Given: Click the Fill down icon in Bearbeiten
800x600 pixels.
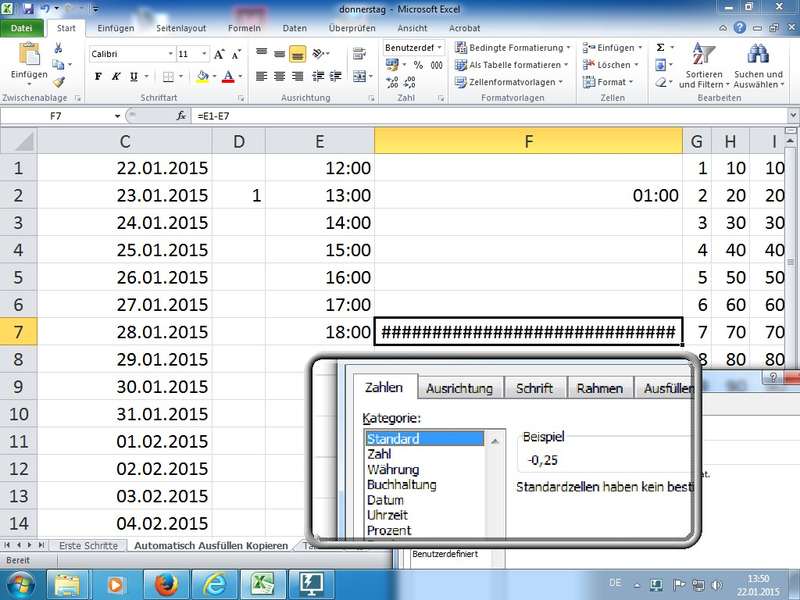Looking at the screenshot, I should (660, 65).
